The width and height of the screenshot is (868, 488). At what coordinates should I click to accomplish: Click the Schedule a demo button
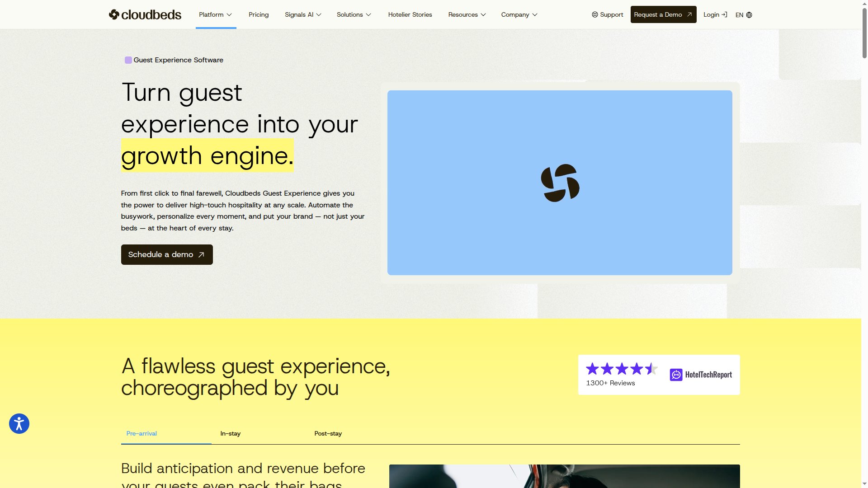coord(166,254)
